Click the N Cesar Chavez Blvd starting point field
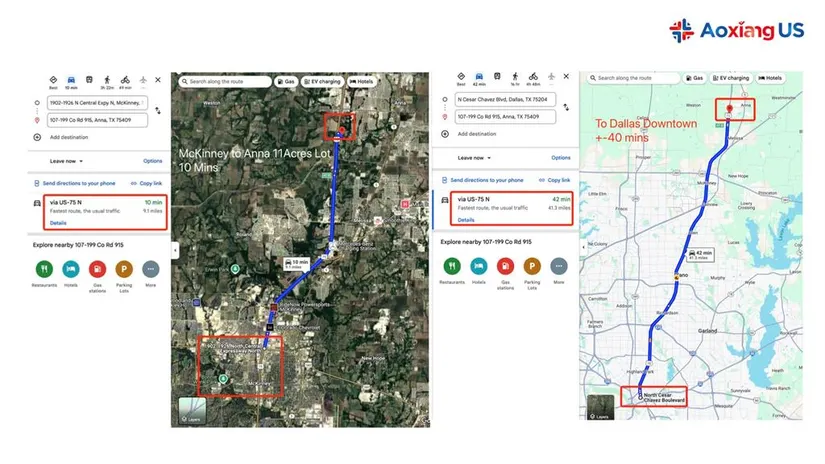The width and height of the screenshot is (825, 464). coord(502,100)
